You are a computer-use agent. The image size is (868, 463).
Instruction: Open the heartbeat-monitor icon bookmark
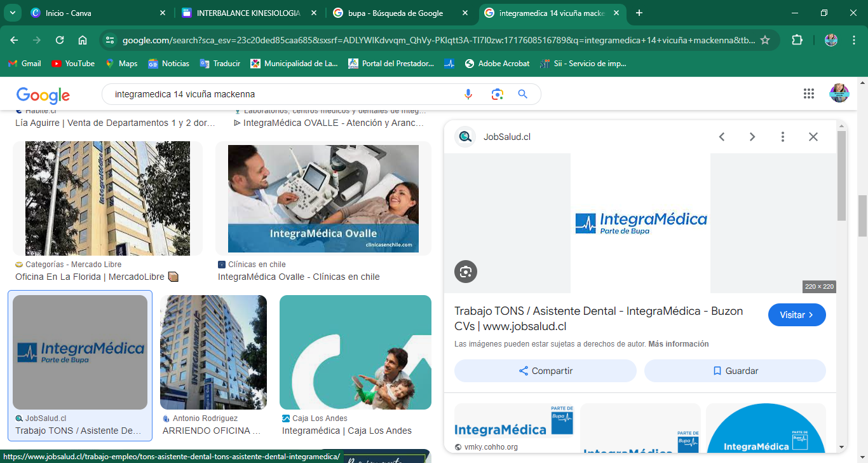click(x=449, y=64)
